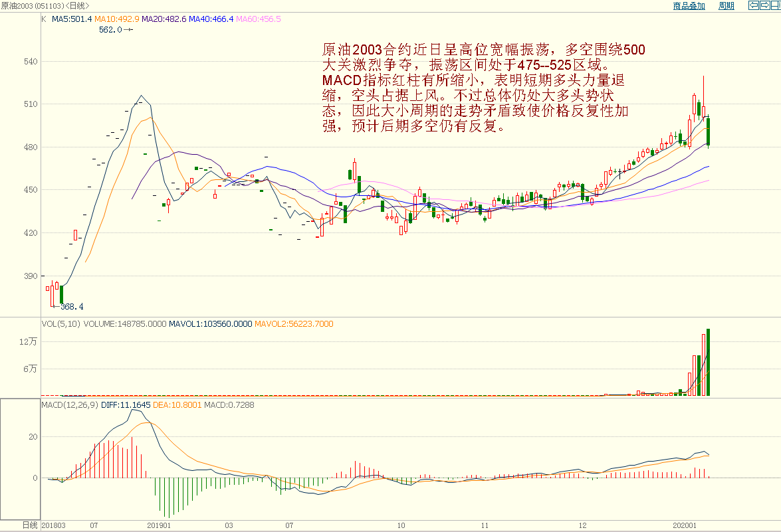Select the MA5:501.4 indicator label
The width and height of the screenshot is (781, 532).
(72, 19)
